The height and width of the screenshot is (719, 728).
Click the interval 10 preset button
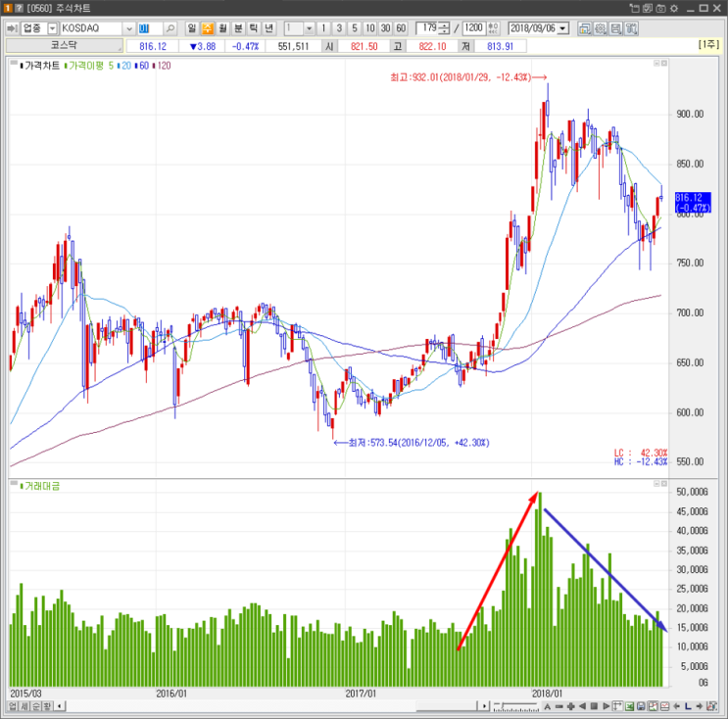370,28
